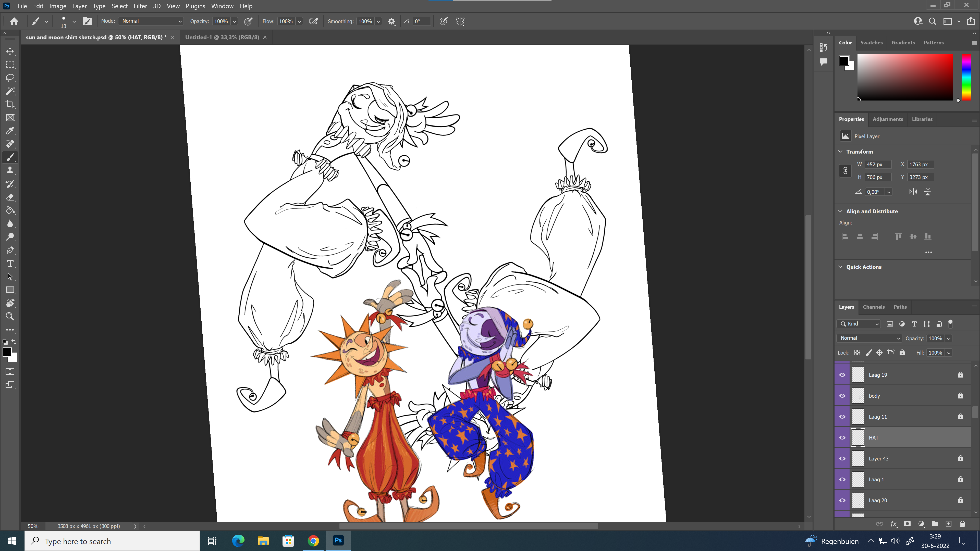Select the Eraser tool
Viewport: 980px width, 551px height.
click(10, 197)
